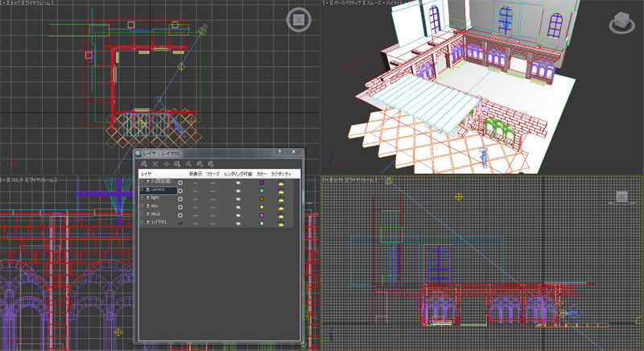The image size is (644, 351).
Task: Change the color swatch of camera layer
Action: [262, 190]
